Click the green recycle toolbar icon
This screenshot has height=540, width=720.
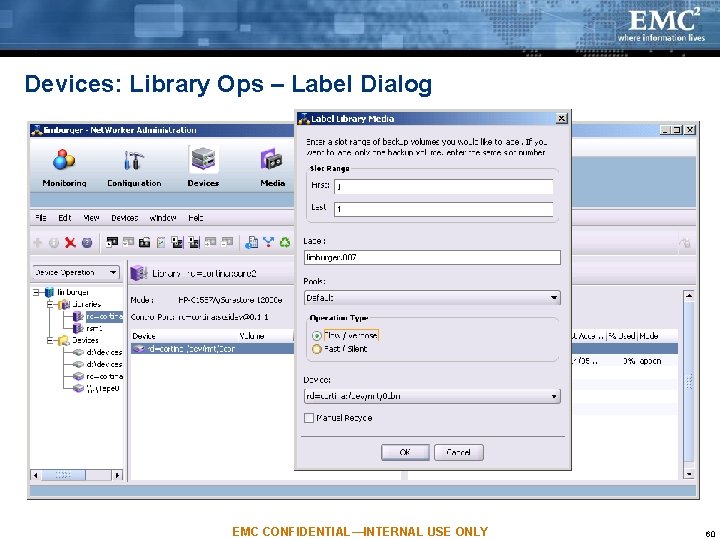tap(285, 242)
